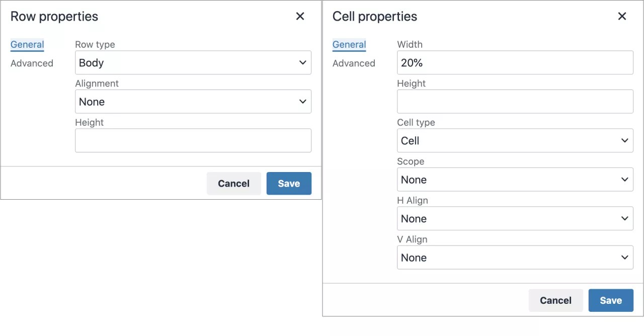The height and width of the screenshot is (336, 644).
Task: Click the empty Height field in Cell properties
Action: point(515,101)
